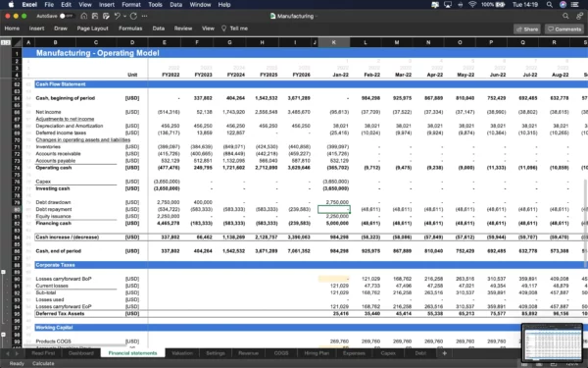
Task: Click the previous sheet navigation arrow
Action: [x=7, y=353]
